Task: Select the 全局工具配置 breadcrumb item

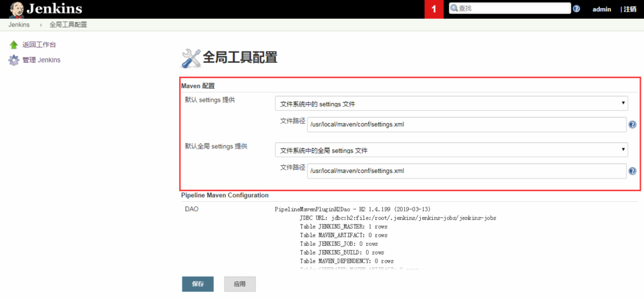Action: (68, 25)
